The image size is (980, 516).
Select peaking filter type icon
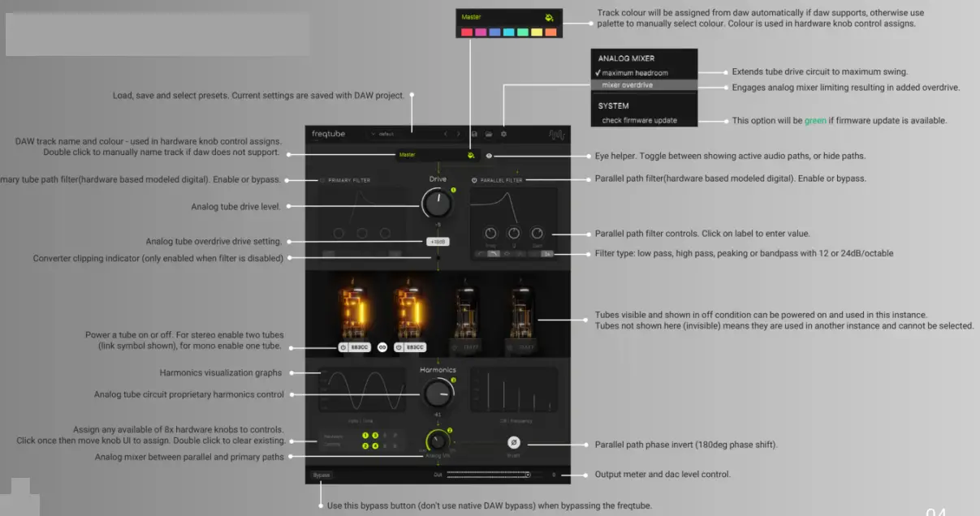pos(507,254)
